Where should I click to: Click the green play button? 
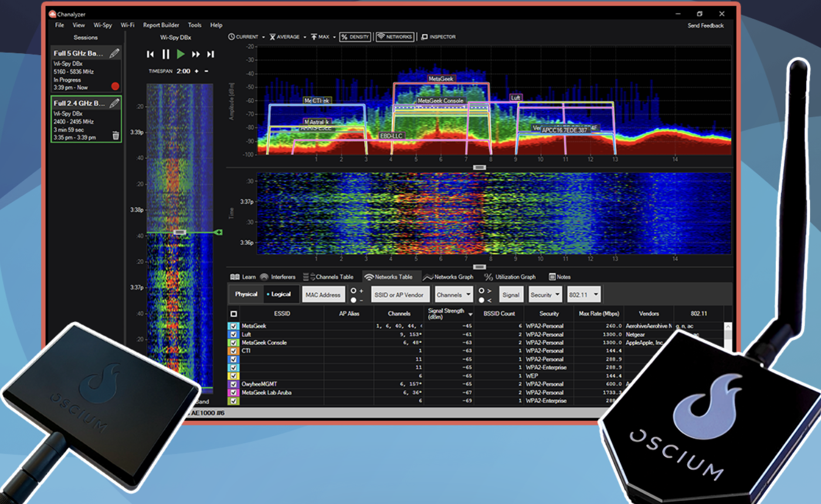coord(181,54)
